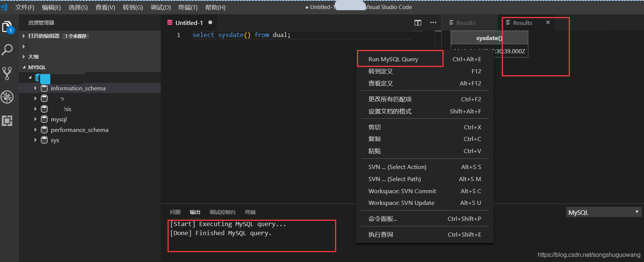644x262 pixels.
Task: Open the 查看(V) menu
Action: click(x=105, y=7)
